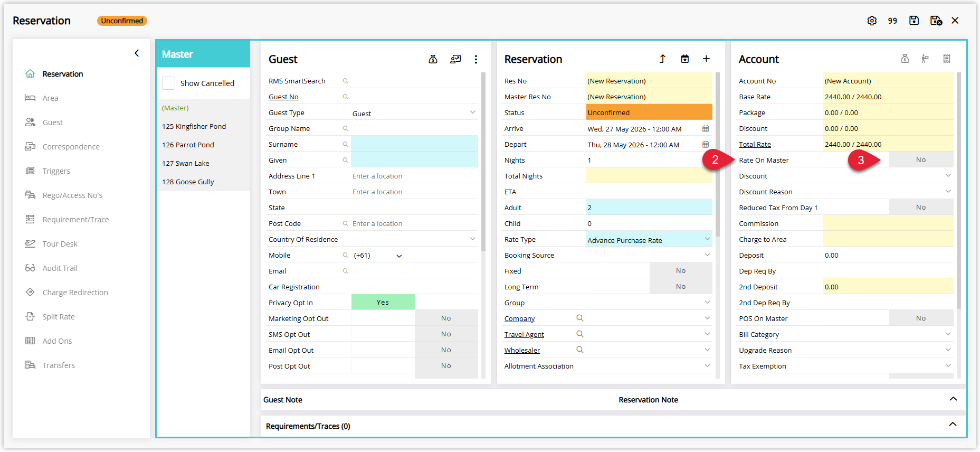Open the settings gear icon in header
Viewport: 980px width, 452px height.
click(x=872, y=21)
